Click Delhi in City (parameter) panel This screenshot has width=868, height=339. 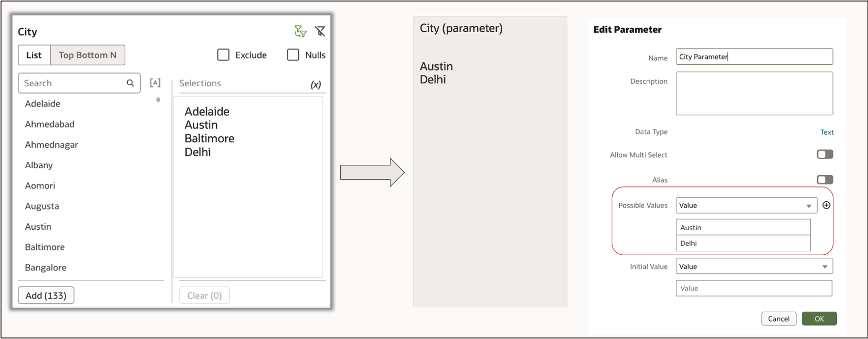pos(433,80)
